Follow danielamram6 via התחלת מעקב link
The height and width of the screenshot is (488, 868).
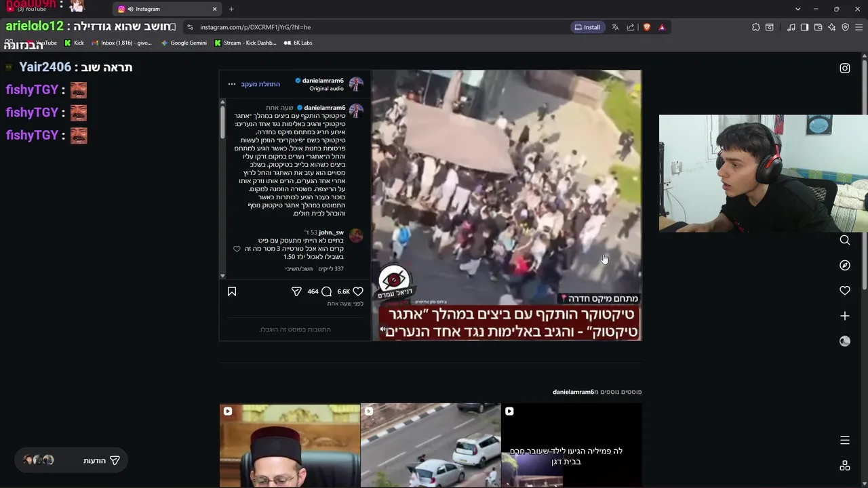(x=260, y=84)
